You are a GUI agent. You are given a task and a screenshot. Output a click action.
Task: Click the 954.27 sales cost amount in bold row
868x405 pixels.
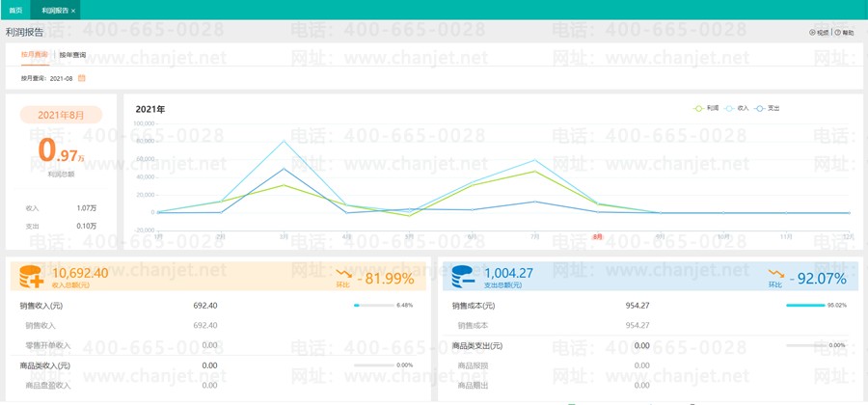tap(637, 306)
